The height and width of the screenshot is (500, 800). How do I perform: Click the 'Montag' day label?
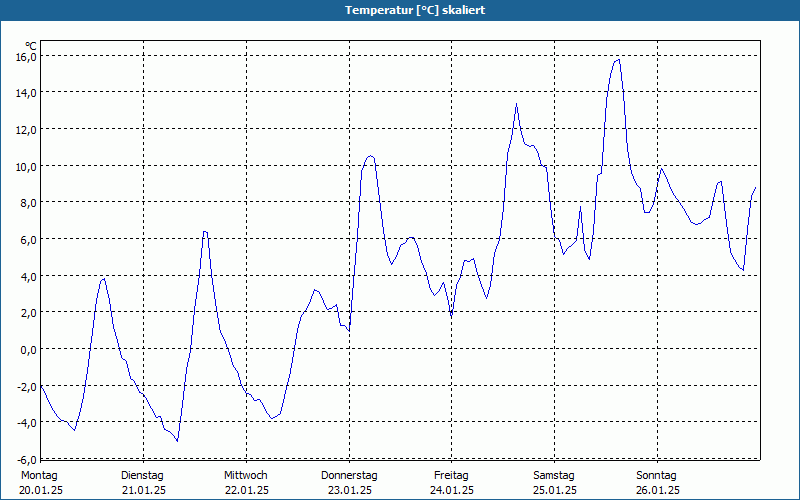tap(39, 476)
